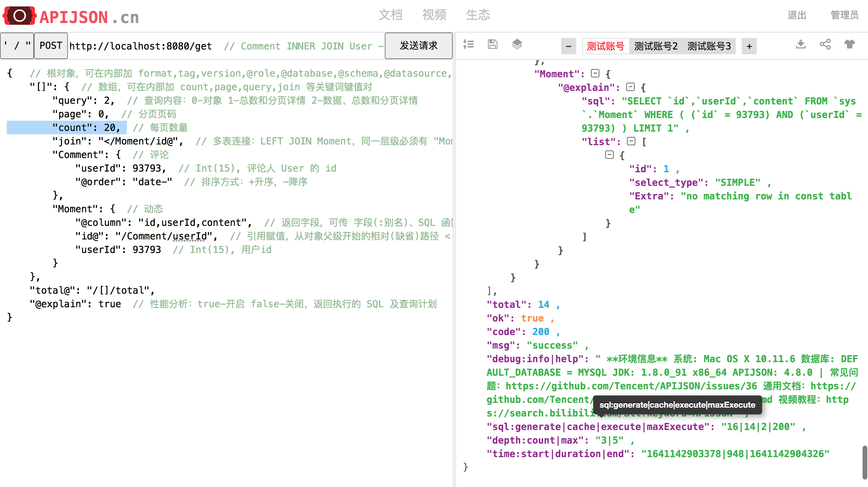Screen dimensions: 868x487
Task: Click the APIJSON logo icon
Action: click(x=19, y=16)
